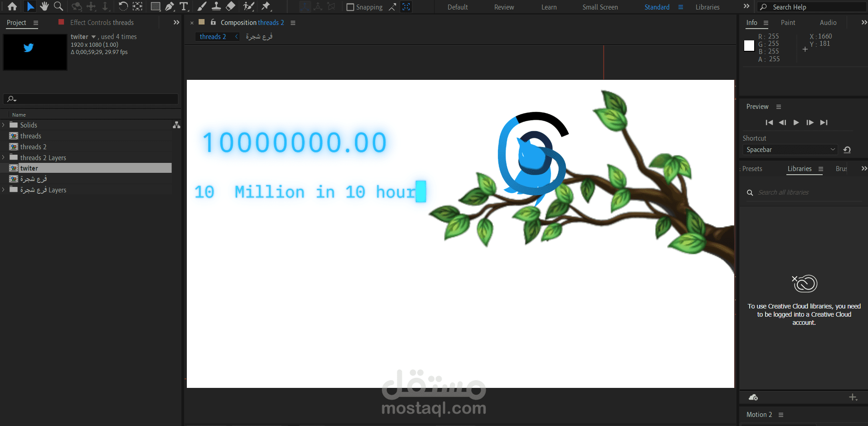868x426 pixels.
Task: Select the Puppet Pin tool
Action: click(266, 6)
